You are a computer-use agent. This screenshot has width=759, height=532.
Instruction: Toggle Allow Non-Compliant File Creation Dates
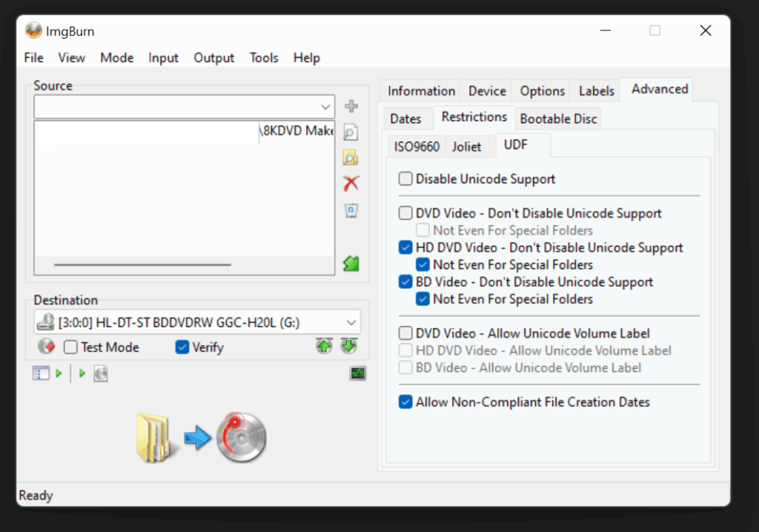pos(405,402)
